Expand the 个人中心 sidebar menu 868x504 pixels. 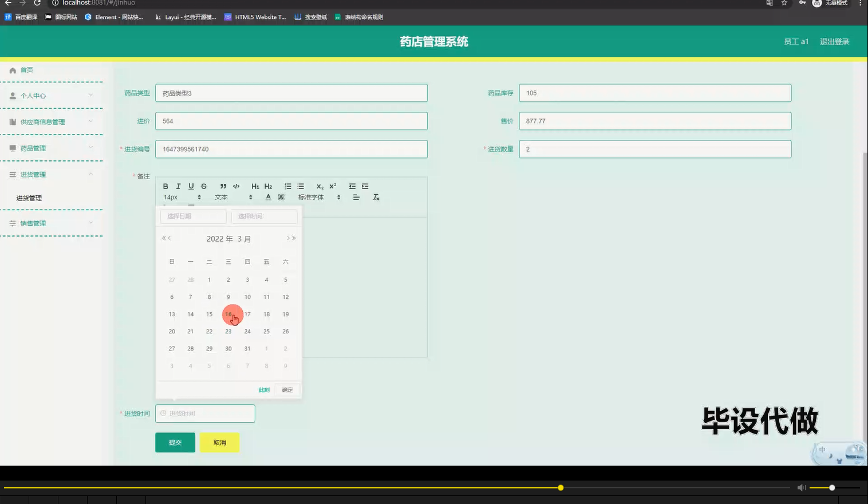(x=52, y=96)
